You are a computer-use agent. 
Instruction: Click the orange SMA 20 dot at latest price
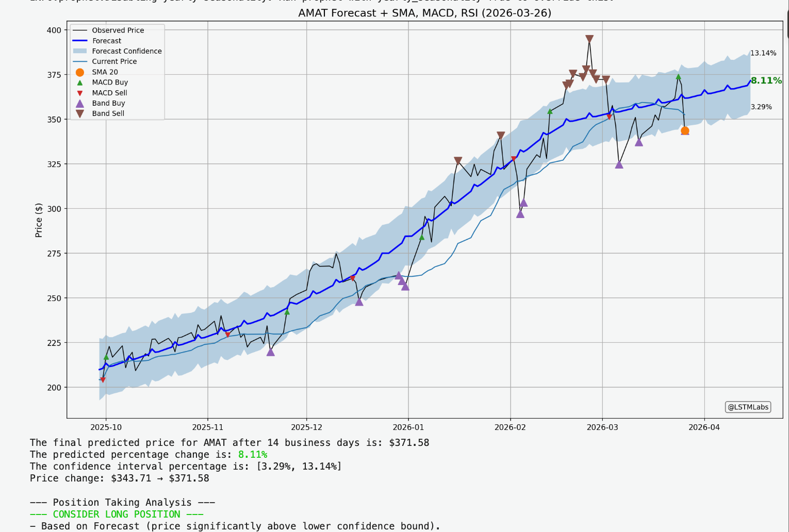(x=685, y=131)
